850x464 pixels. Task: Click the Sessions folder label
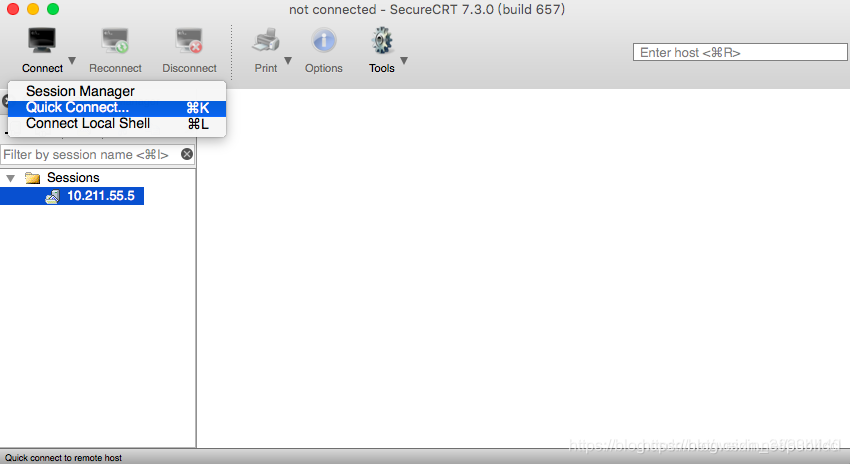[73, 178]
